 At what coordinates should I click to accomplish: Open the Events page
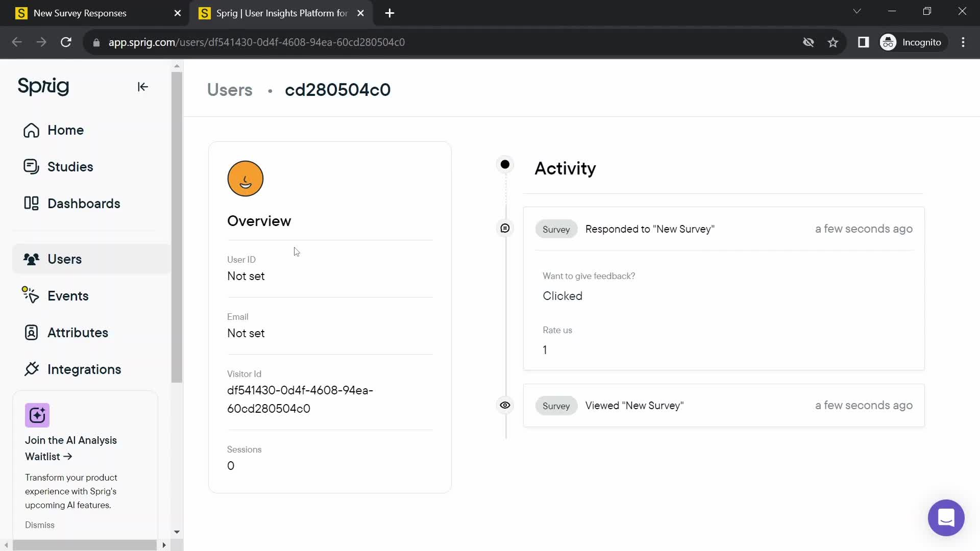(x=68, y=296)
